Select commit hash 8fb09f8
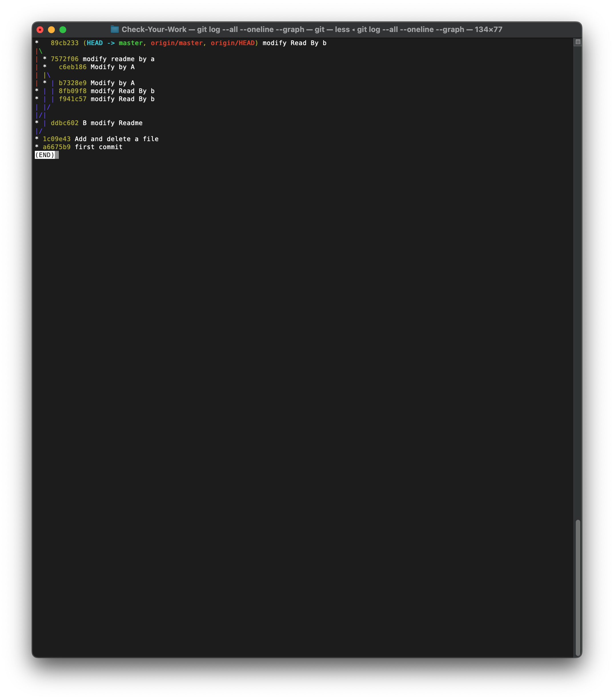This screenshot has height=700, width=614. 73,91
